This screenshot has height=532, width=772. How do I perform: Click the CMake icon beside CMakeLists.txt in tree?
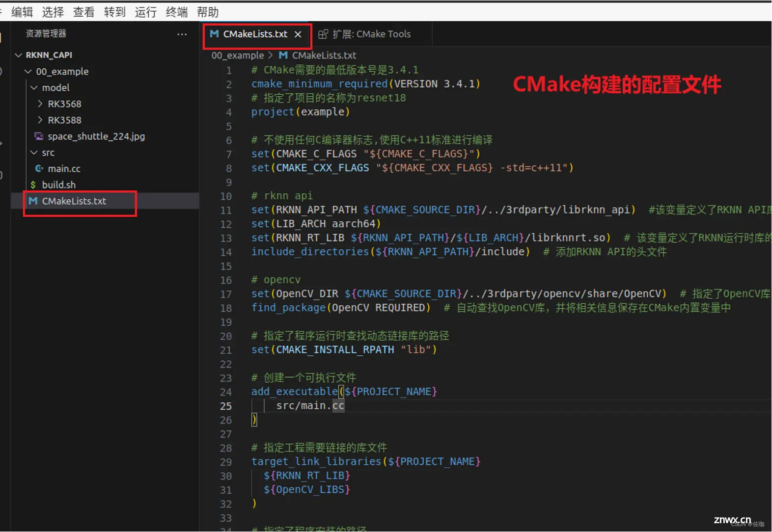[x=33, y=201]
